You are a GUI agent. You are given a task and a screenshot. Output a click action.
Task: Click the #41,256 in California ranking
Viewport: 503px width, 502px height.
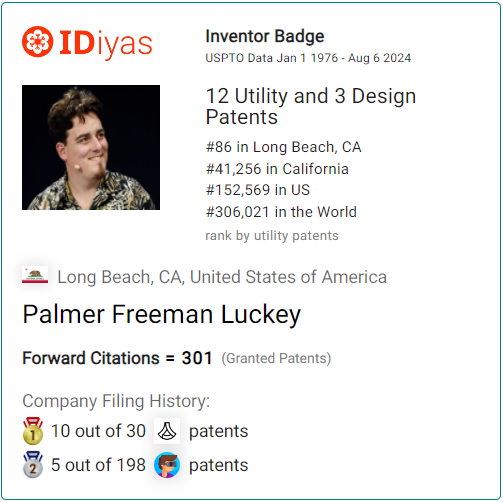click(277, 169)
